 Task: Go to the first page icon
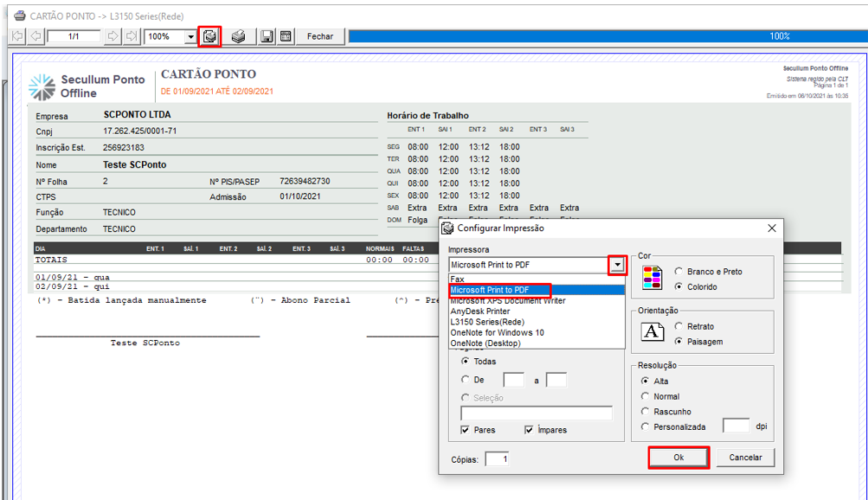[18, 35]
